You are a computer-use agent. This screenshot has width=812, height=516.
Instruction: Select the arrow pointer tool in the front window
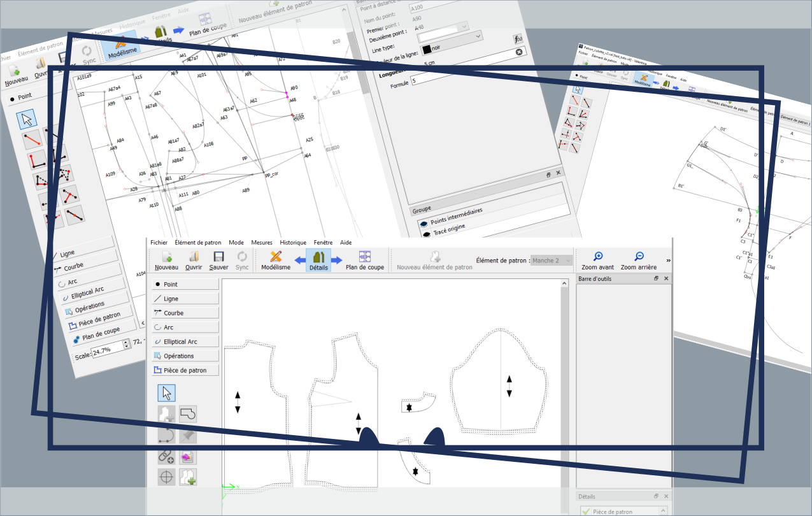tap(166, 393)
